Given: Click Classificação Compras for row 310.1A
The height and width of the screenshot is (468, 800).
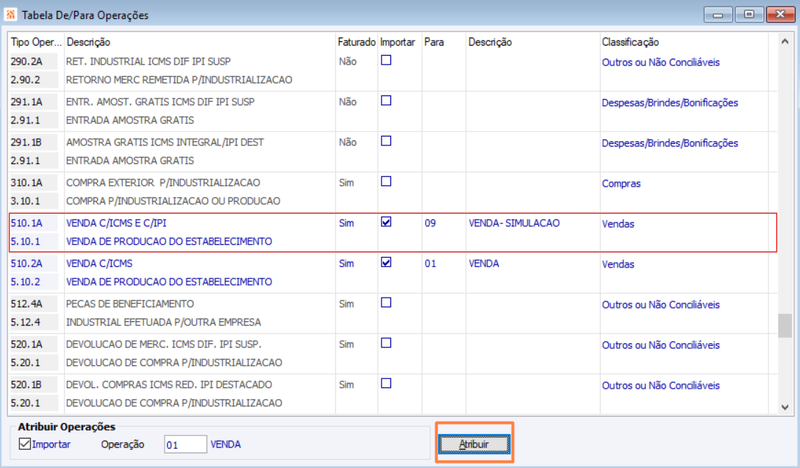Looking at the screenshot, I should coord(621,183).
